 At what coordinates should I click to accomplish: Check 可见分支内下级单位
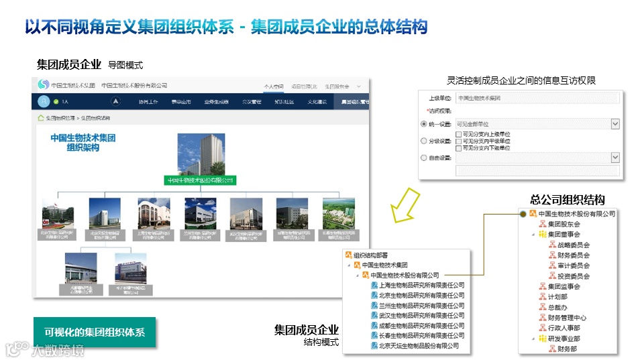tap(459, 147)
